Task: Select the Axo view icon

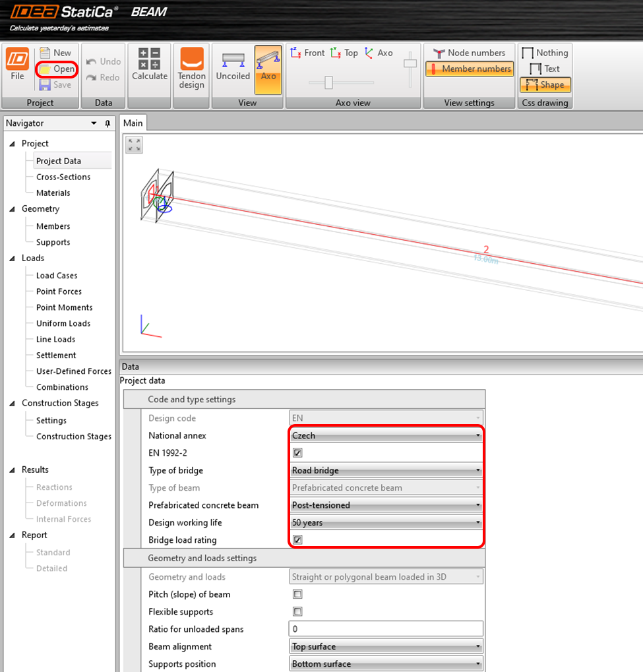Action: [268, 60]
